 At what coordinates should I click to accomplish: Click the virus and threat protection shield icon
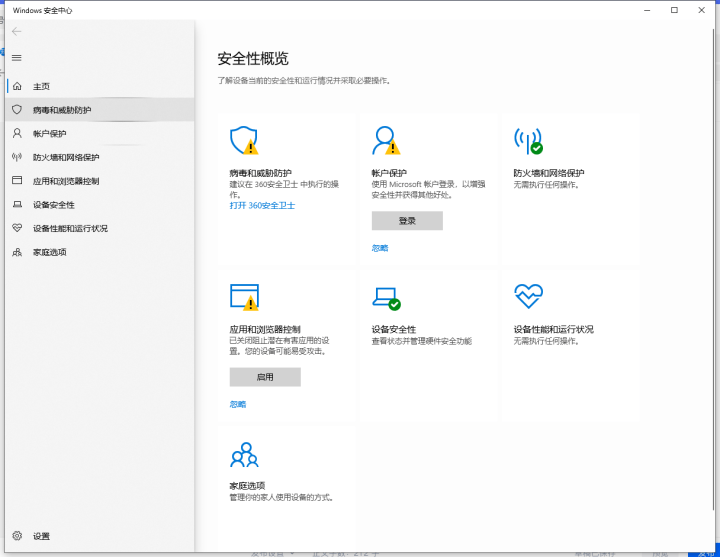[243, 140]
